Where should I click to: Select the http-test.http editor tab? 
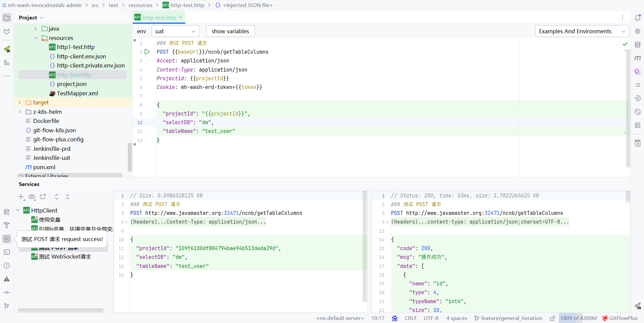(159, 17)
